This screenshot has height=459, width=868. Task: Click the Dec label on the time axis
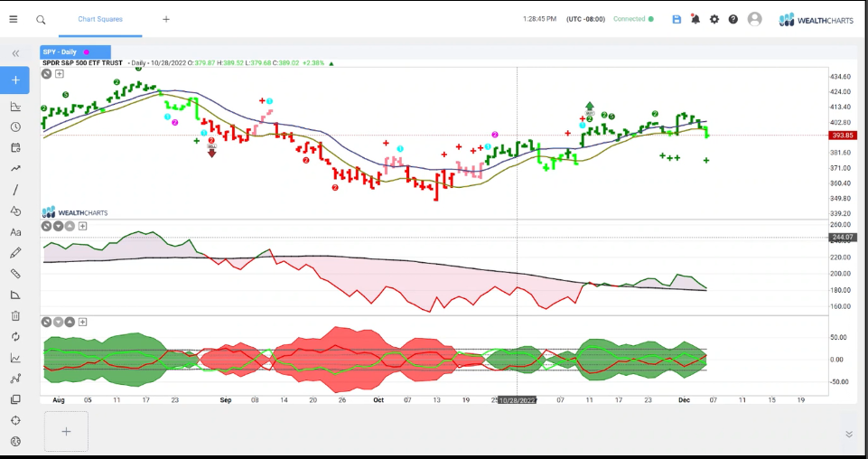(x=684, y=399)
